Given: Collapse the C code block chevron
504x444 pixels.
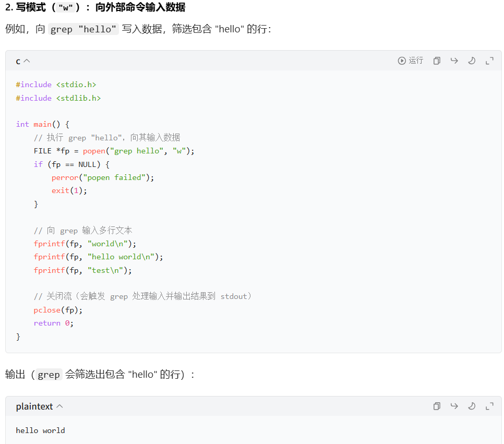Looking at the screenshot, I should 27,61.
